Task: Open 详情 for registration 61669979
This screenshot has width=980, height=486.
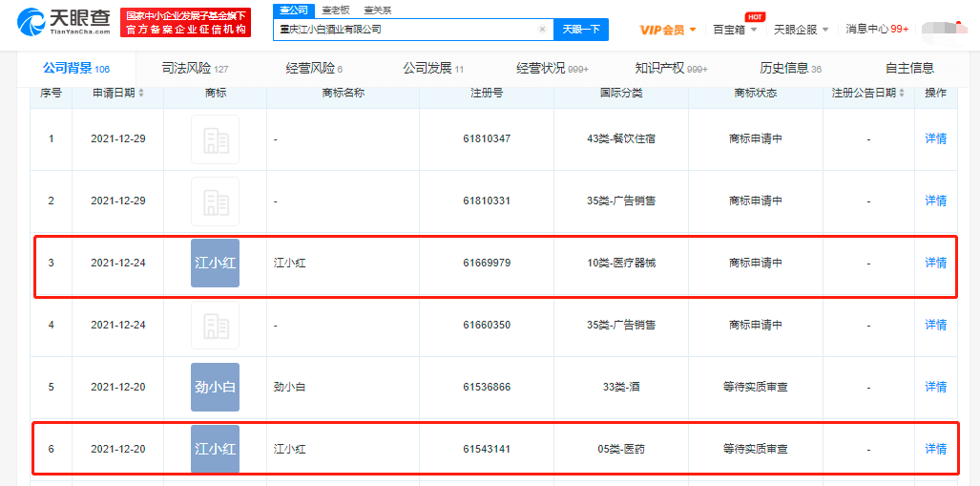Action: (935, 263)
